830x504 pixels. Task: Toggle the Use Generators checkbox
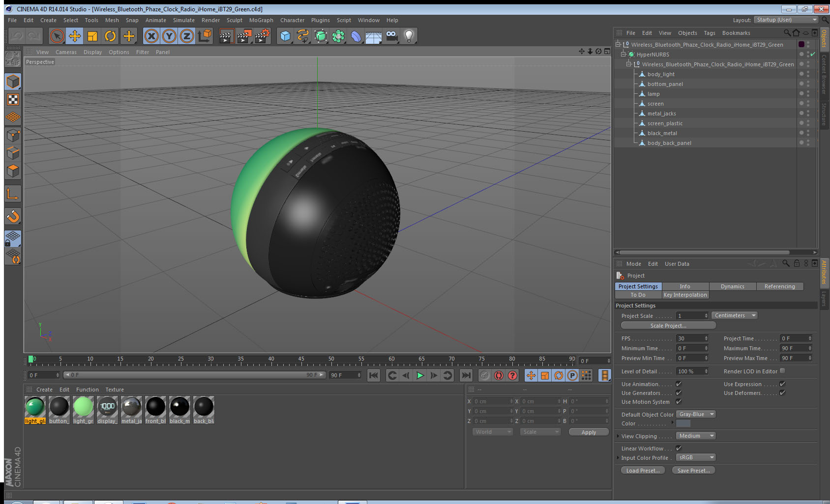[x=679, y=392]
